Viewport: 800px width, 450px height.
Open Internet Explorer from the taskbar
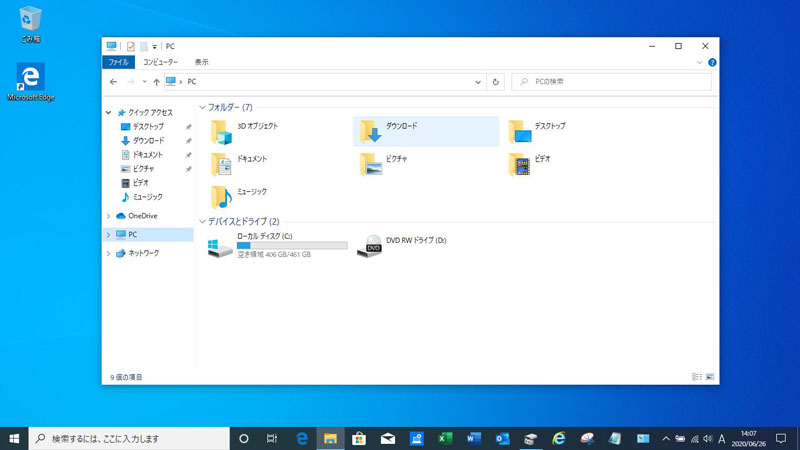click(x=559, y=438)
